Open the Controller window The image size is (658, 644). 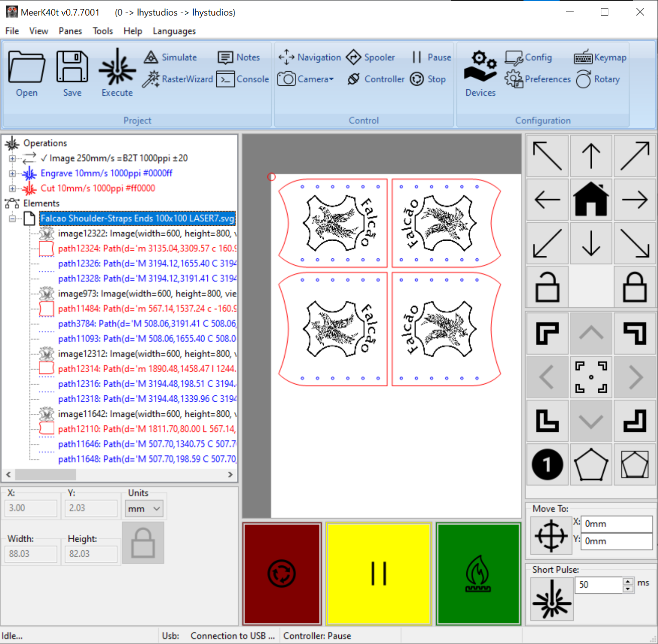coord(383,79)
